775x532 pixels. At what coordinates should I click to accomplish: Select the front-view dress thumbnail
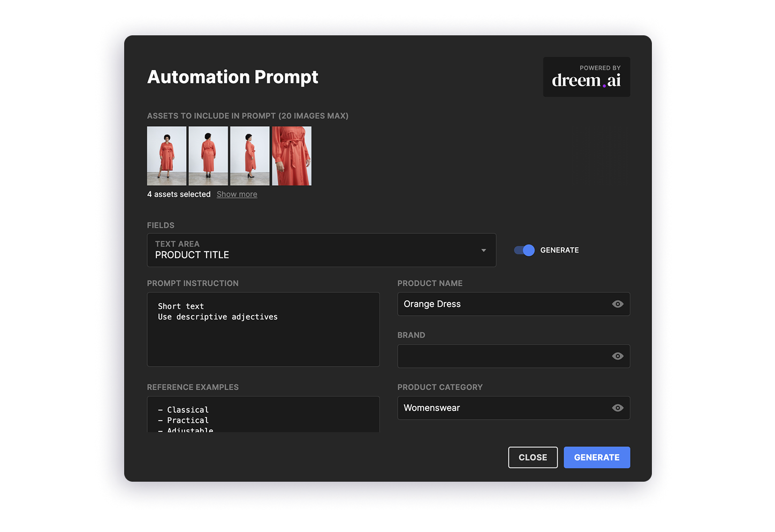[x=167, y=156]
